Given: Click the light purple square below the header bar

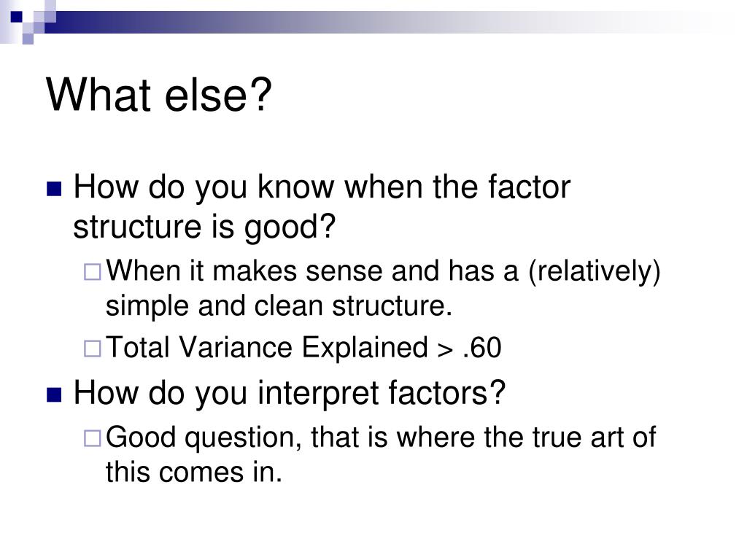Looking at the screenshot, I should click(x=28, y=39).
